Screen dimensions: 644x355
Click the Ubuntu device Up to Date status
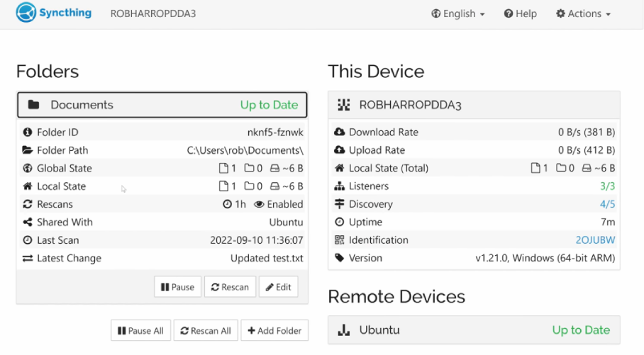(581, 330)
